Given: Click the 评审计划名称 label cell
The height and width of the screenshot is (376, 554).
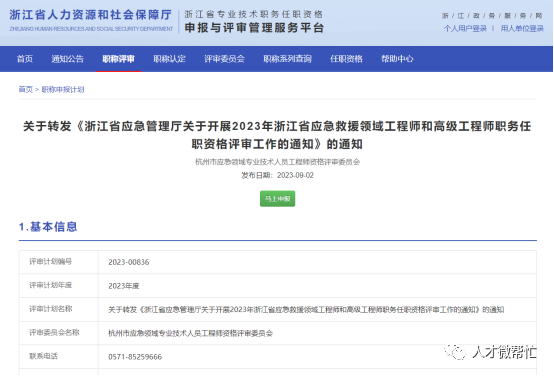Looking at the screenshot, I should point(59,309).
